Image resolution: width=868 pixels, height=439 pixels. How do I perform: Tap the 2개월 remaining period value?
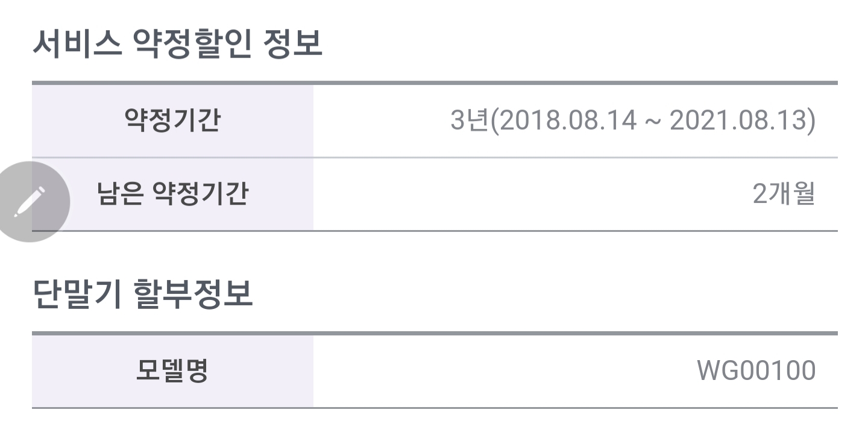click(x=784, y=194)
